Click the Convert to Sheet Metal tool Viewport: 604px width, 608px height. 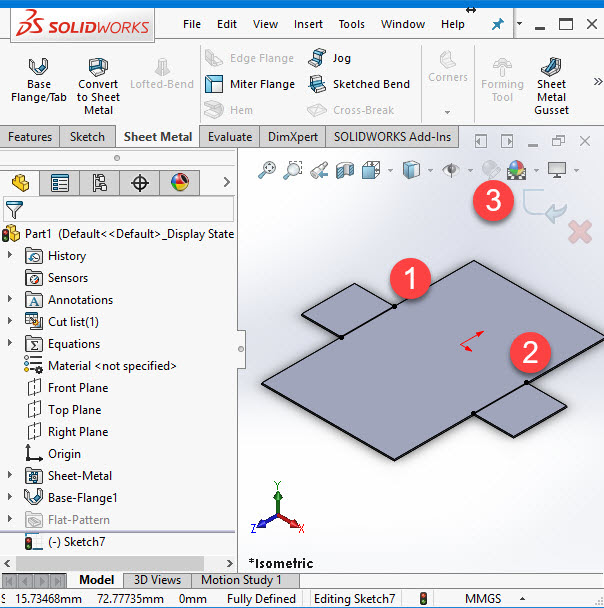pos(98,86)
